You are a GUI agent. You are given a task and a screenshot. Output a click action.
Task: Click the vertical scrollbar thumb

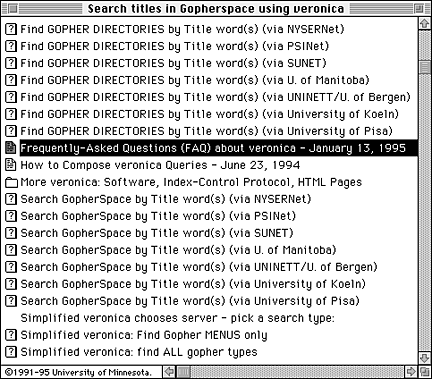click(424, 67)
